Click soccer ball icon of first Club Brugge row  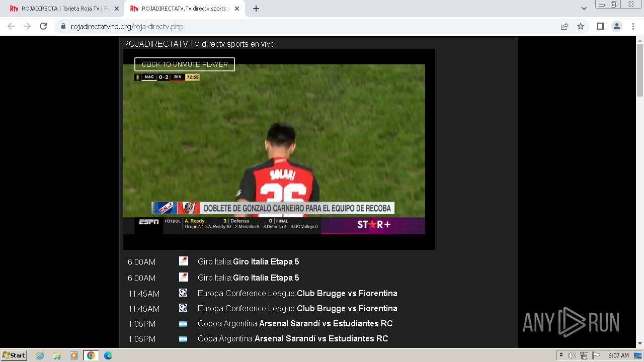click(183, 293)
